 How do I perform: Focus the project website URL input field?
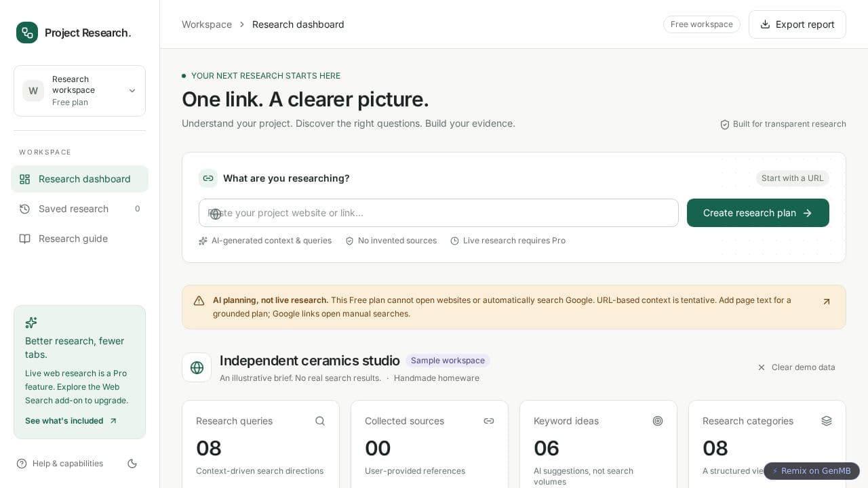pyautogui.click(x=439, y=213)
